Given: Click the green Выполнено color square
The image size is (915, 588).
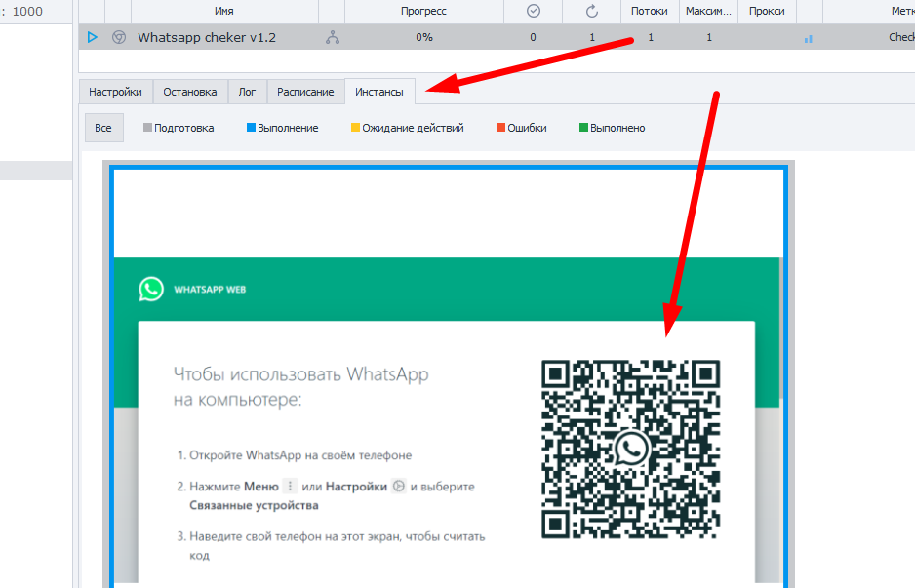Looking at the screenshot, I should pyautogui.click(x=583, y=127).
